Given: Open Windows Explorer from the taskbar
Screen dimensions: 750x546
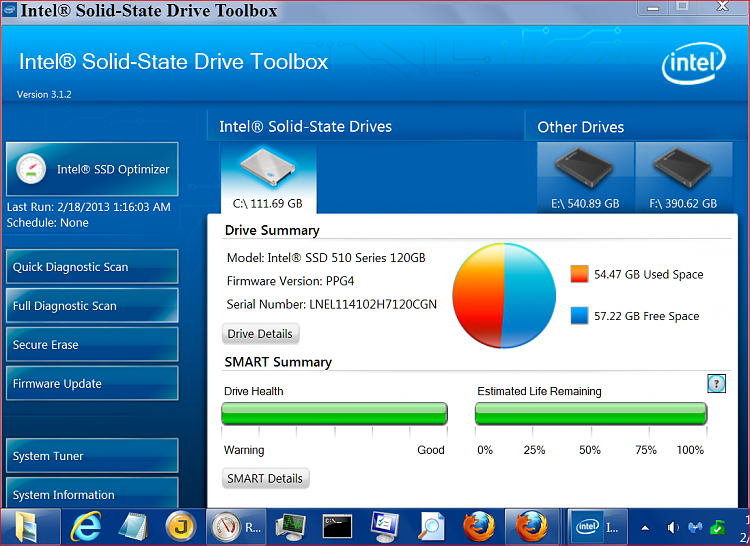Looking at the screenshot, I should coord(26,527).
